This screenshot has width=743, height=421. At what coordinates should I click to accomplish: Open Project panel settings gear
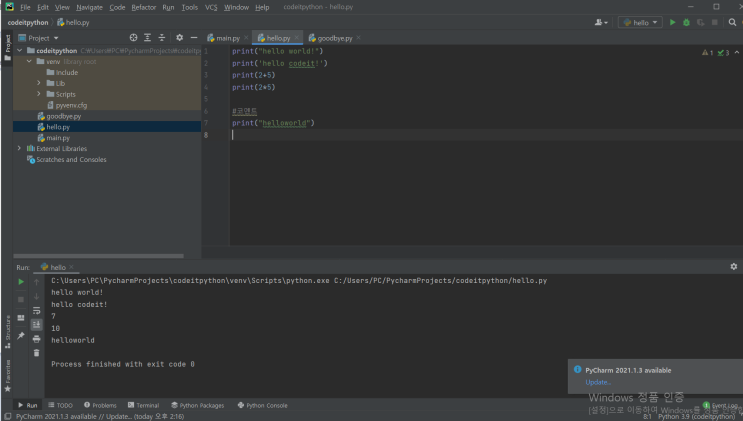point(179,38)
